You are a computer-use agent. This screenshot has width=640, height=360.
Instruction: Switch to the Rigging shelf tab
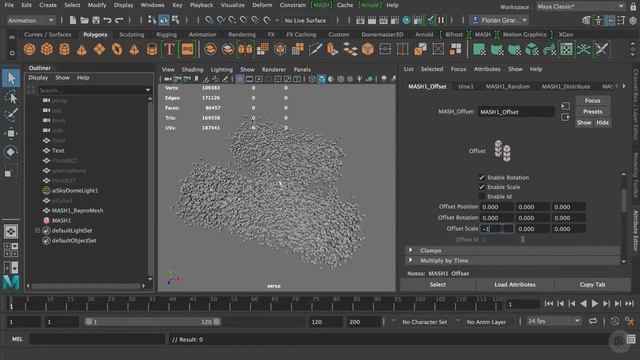[x=166, y=35]
